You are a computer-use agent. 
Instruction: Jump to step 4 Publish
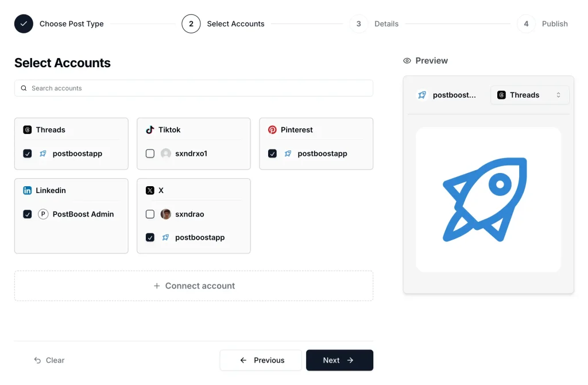click(526, 24)
